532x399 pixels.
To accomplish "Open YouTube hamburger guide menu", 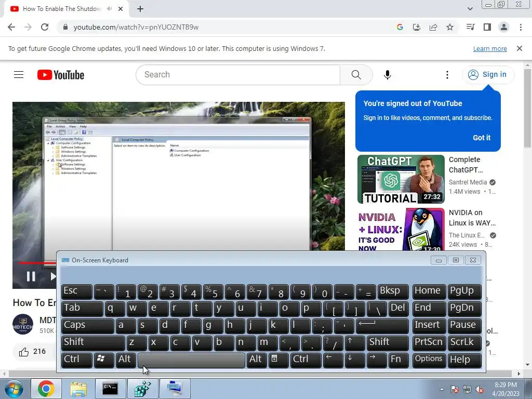I will pos(19,75).
